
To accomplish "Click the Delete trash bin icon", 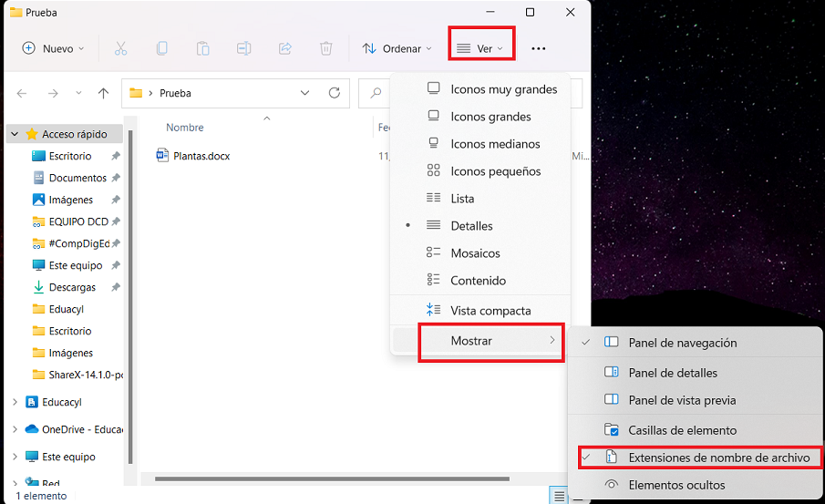I will (x=326, y=48).
